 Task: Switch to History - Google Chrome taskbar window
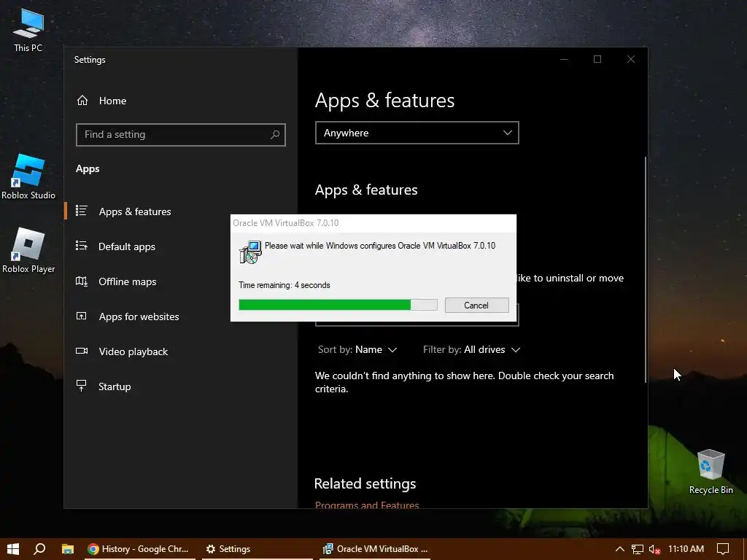(x=138, y=549)
